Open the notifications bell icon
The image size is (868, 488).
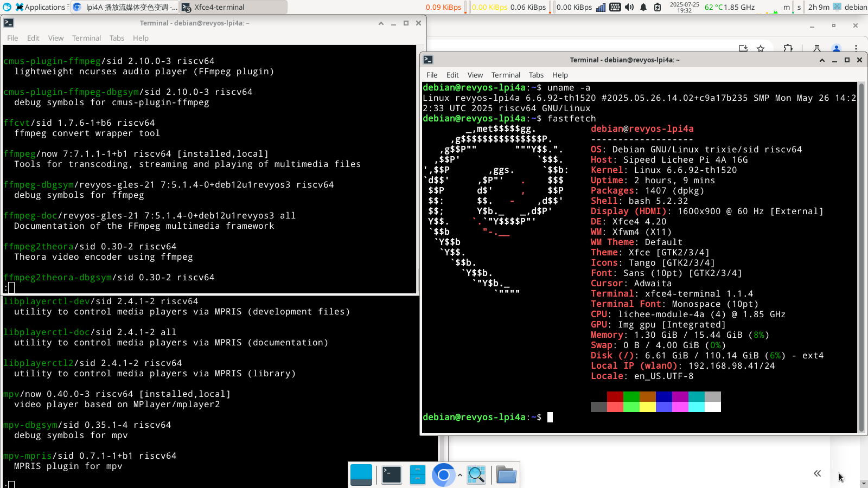point(643,7)
